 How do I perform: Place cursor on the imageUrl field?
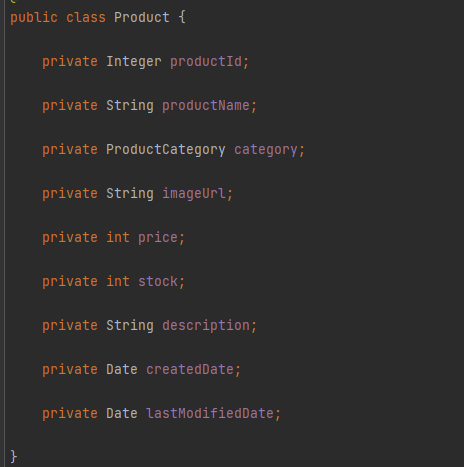(194, 194)
